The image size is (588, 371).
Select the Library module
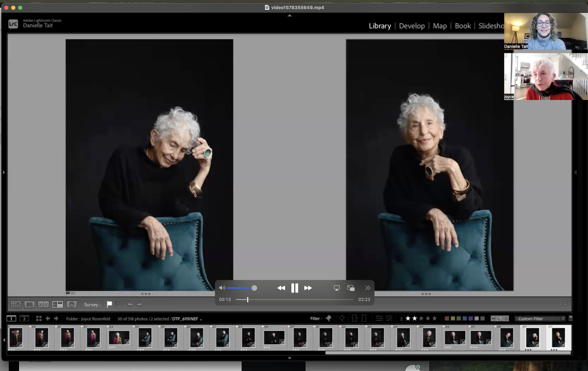380,26
